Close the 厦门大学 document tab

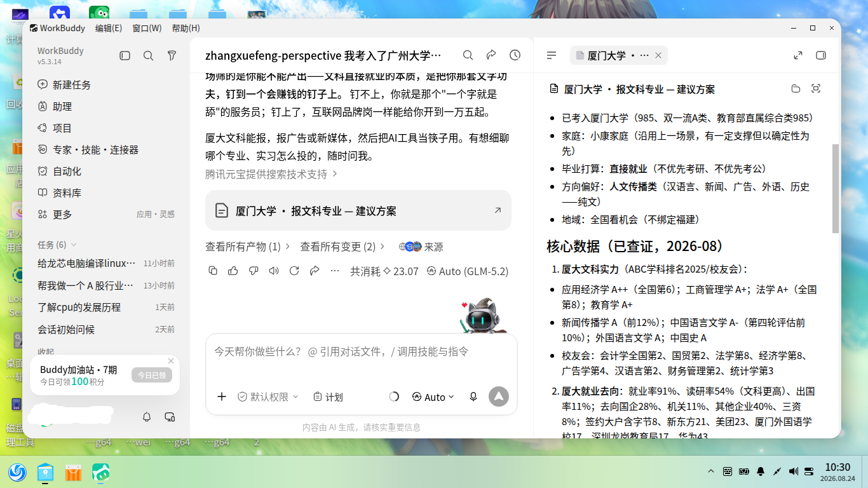pyautogui.click(x=658, y=55)
